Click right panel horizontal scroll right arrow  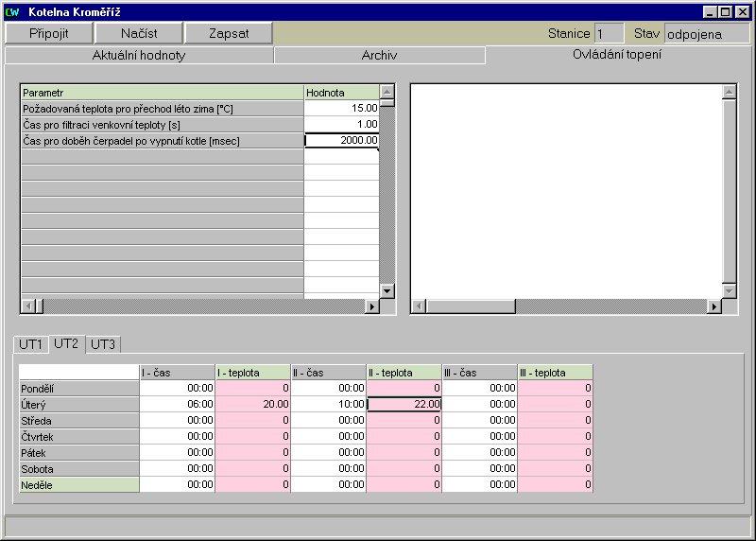713,306
